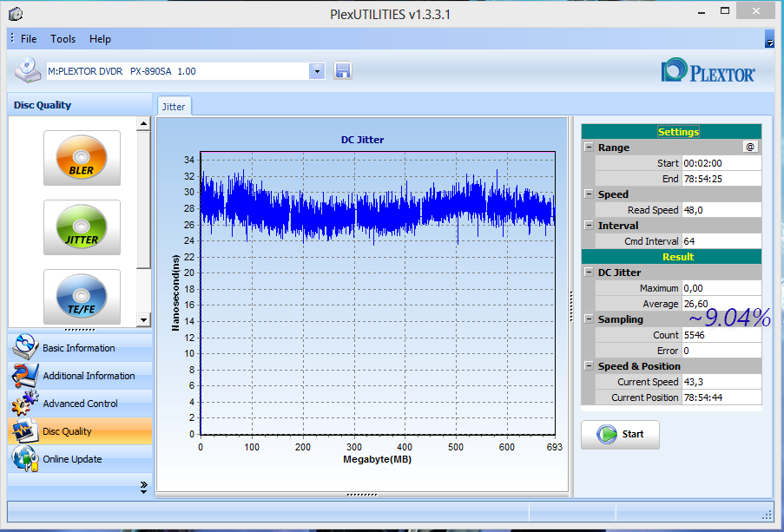Collapse the DC Jitter result group
This screenshot has height=532, width=784.
(589, 272)
